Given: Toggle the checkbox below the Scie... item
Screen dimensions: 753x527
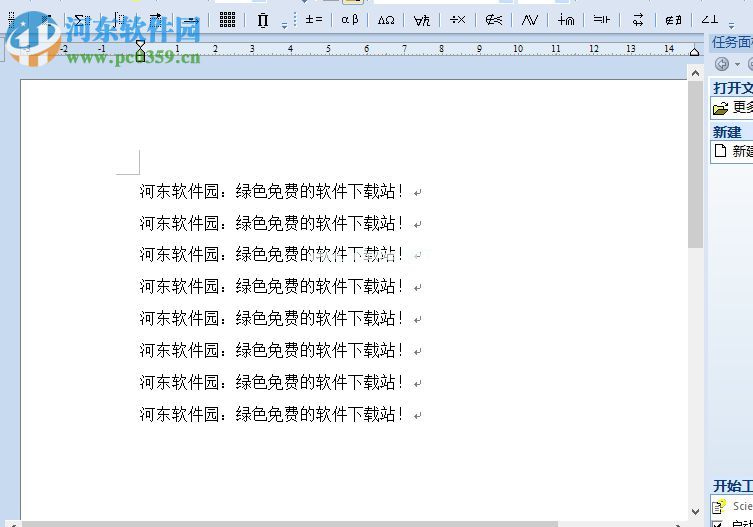Looking at the screenshot, I should click(x=717, y=524).
